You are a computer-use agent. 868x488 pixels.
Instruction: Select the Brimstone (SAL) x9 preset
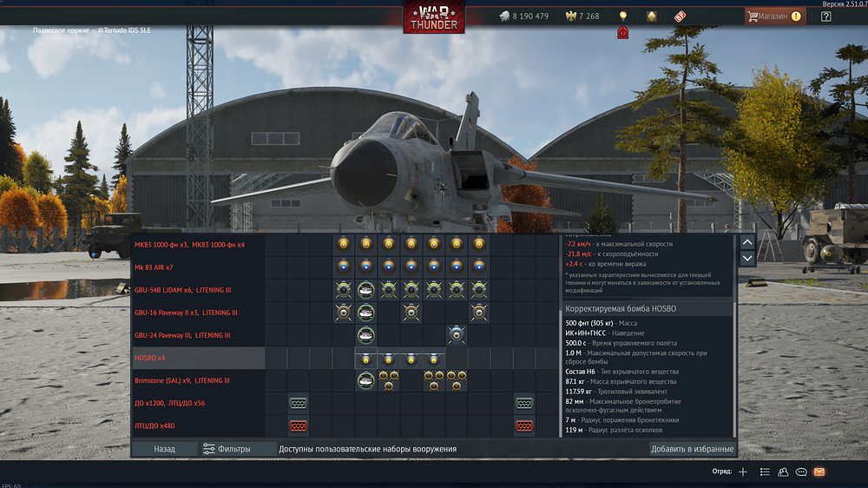(x=198, y=380)
